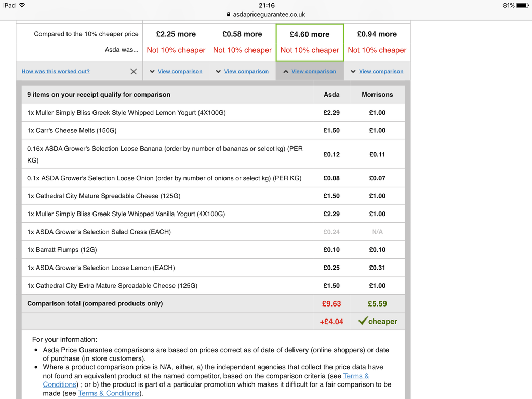Expand View comparison under £0.94 more
Screen dimensions: 532x399
(381, 71)
